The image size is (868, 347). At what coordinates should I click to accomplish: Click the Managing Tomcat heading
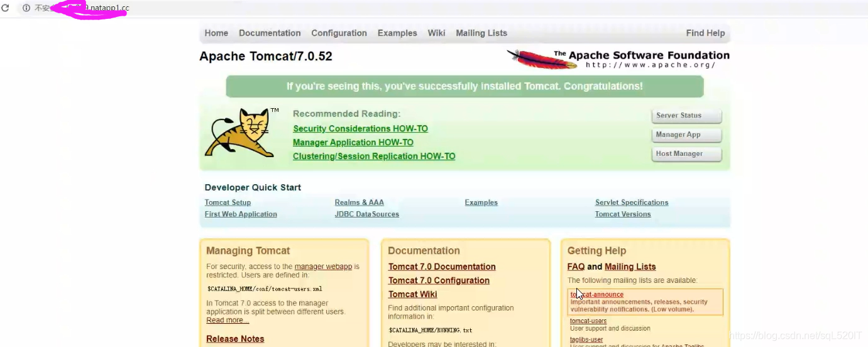[x=248, y=251]
